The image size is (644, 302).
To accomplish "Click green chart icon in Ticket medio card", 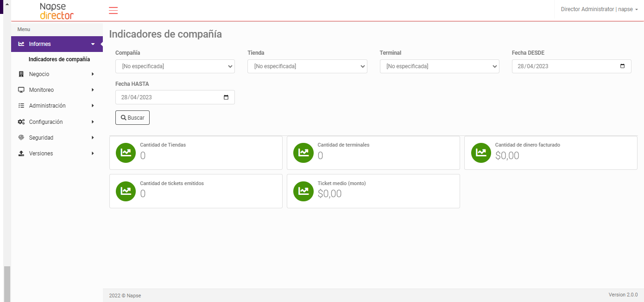I will (303, 191).
